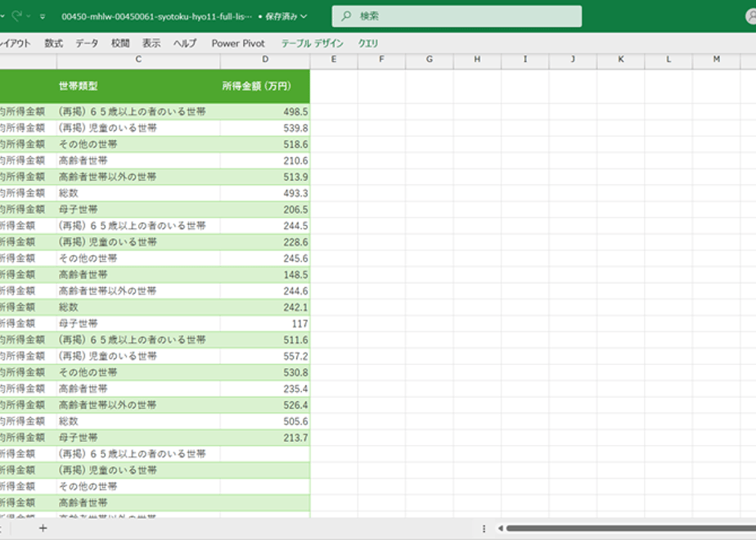756x540 pixels.
Task: Click the Redo arrow icon
Action: tap(17, 16)
